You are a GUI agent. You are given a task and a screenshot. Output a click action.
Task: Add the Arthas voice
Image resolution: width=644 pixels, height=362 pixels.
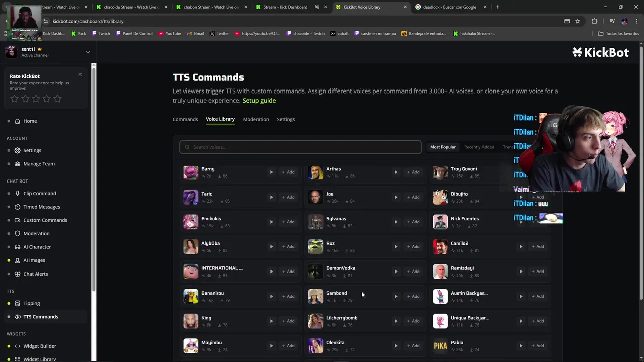pos(413,172)
